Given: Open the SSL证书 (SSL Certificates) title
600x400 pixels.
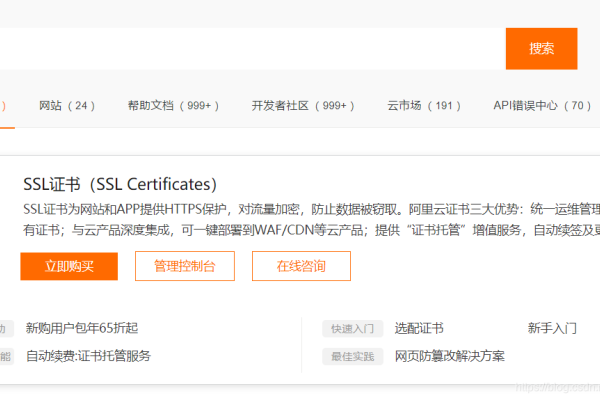Looking at the screenshot, I should click(120, 184).
